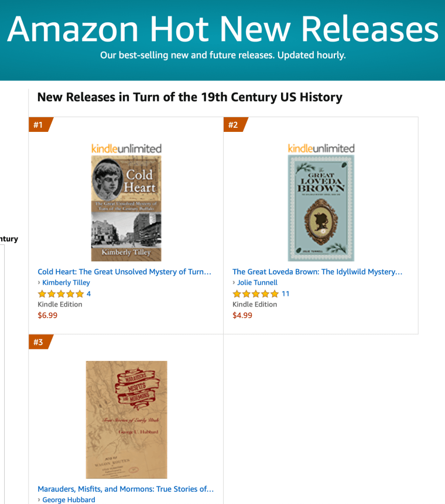Click the Kindle Unlimited logo above Great Loveda Brown
This screenshot has width=445, height=504.
pyautogui.click(x=321, y=149)
